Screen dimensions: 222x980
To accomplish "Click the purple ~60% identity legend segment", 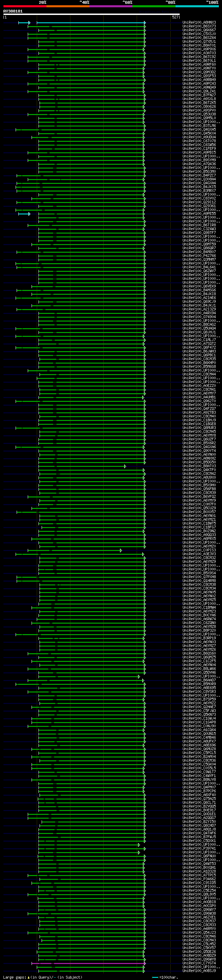I will pyautogui.click(x=111, y=6).
